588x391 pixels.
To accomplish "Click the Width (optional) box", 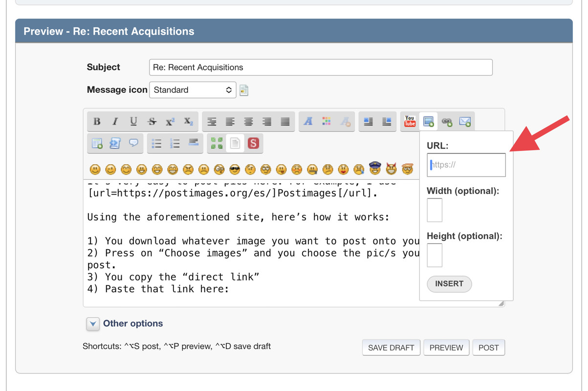I will pos(435,210).
